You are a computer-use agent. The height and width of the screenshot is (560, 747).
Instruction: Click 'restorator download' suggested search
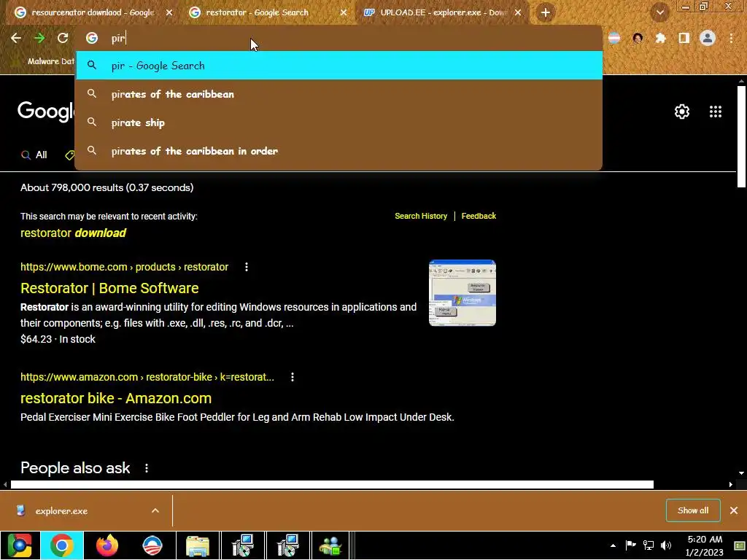click(x=73, y=233)
